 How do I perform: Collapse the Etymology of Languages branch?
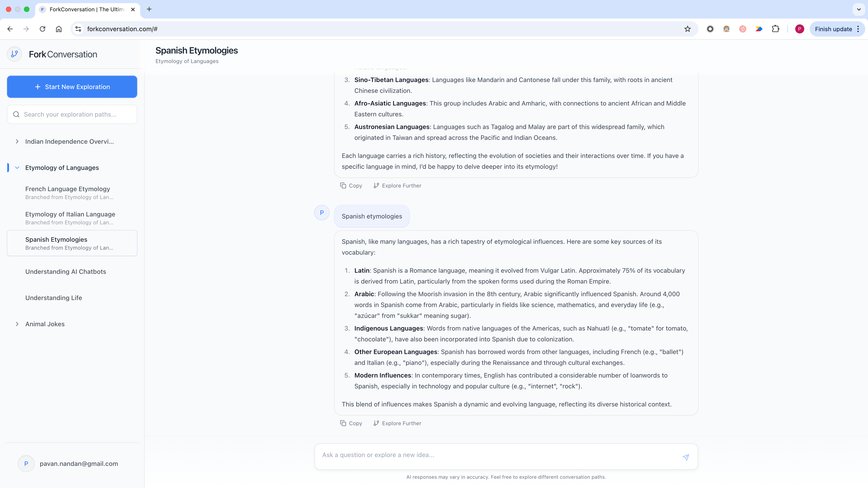(17, 168)
